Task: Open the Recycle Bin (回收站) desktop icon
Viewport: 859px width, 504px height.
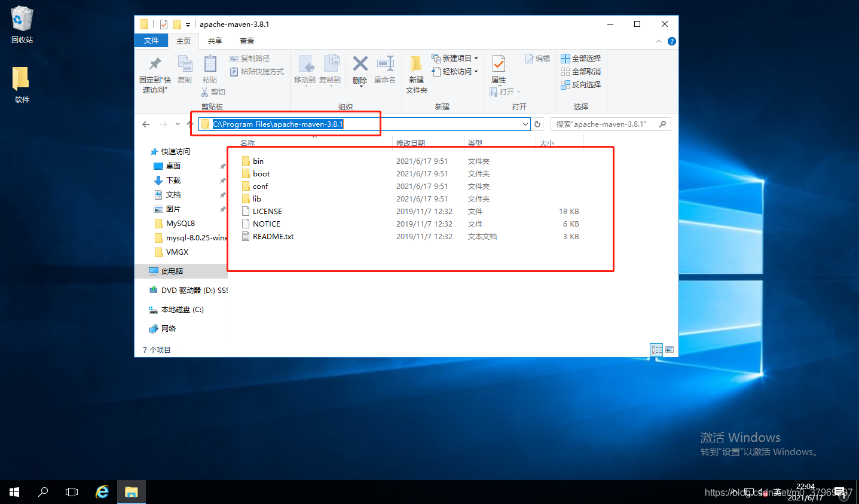Action: pos(22,25)
